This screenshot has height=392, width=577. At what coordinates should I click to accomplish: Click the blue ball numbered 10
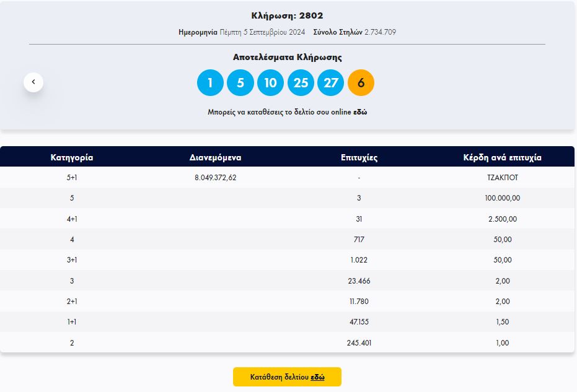(x=270, y=83)
